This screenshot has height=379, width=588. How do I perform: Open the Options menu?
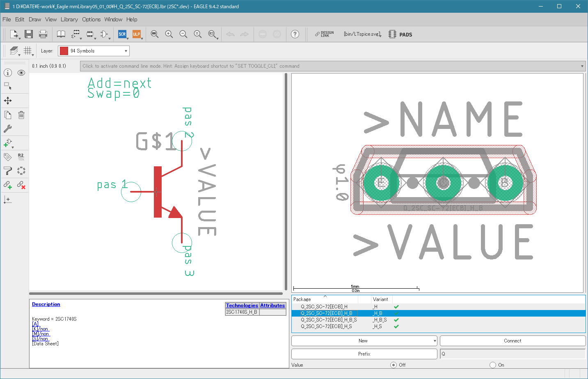(91, 19)
